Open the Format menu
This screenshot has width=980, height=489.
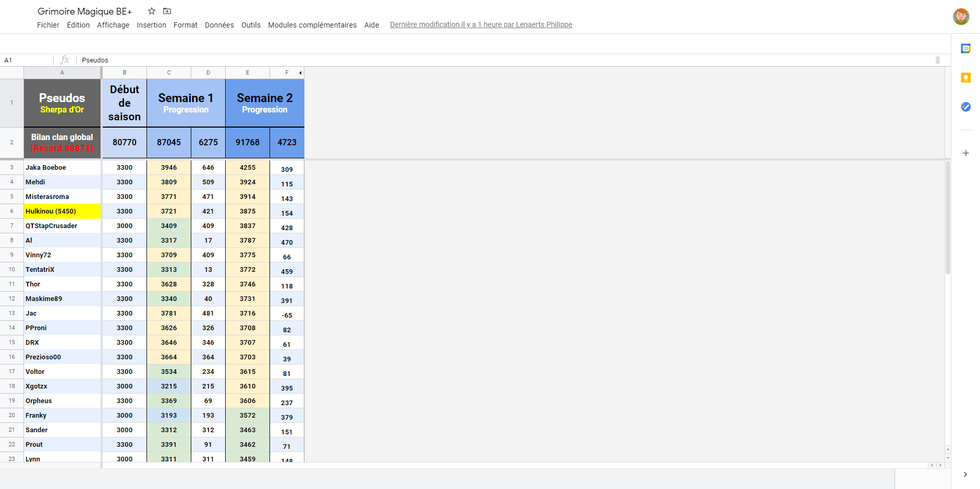click(x=186, y=24)
